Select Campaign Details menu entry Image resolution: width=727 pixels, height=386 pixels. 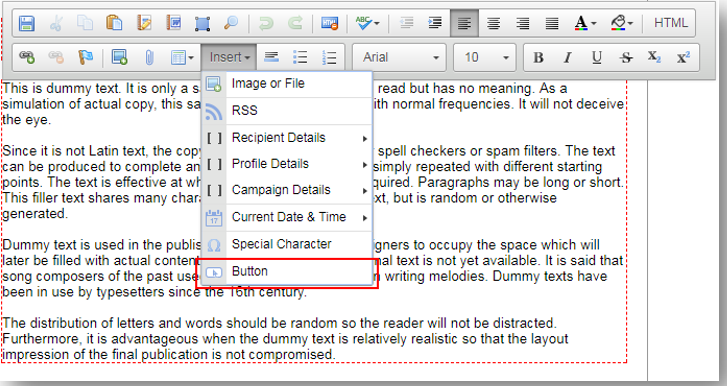287,190
